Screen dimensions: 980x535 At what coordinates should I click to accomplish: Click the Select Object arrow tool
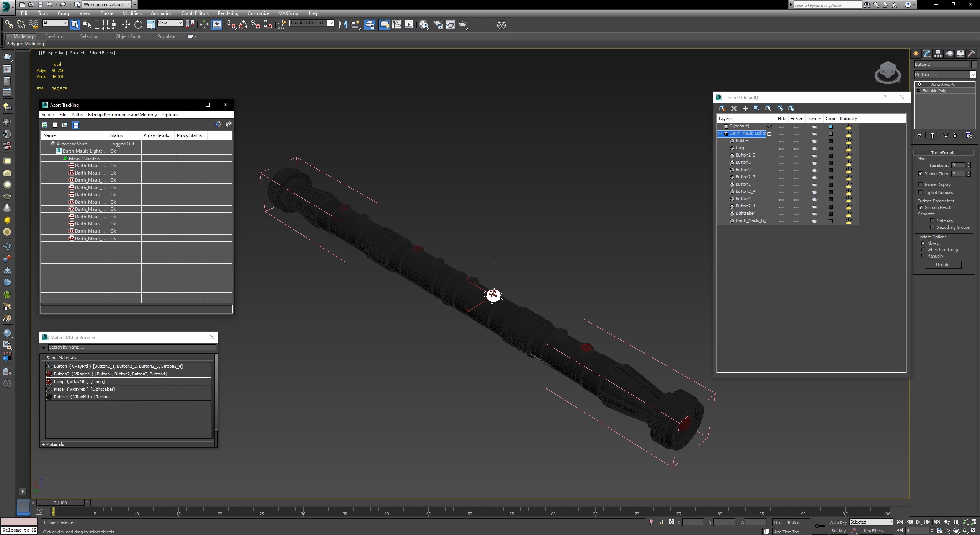point(75,24)
